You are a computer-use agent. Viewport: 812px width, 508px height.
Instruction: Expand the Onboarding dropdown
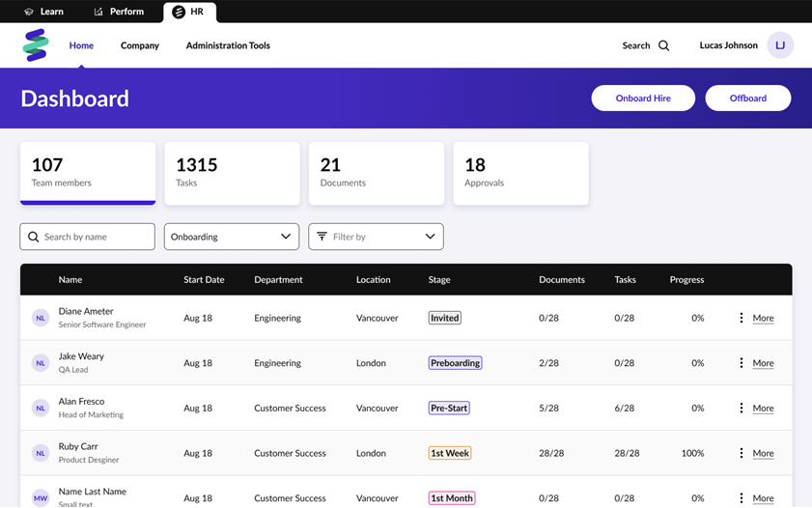[231, 237]
